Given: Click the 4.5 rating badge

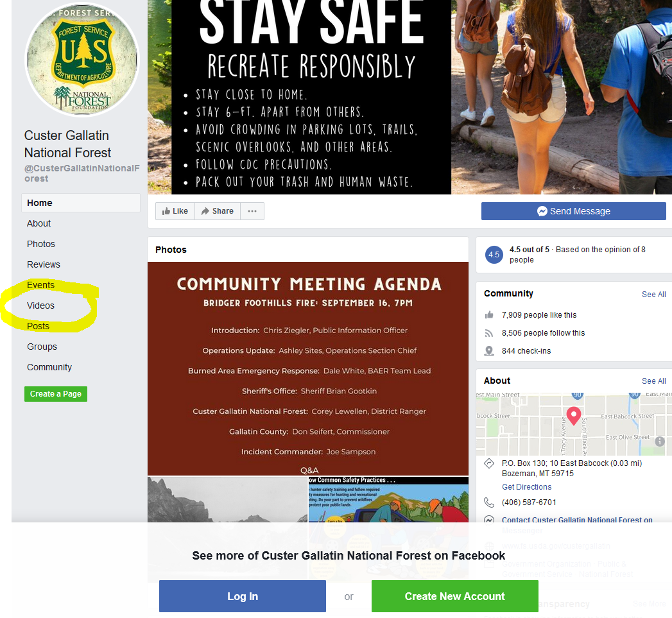Looking at the screenshot, I should [x=494, y=255].
